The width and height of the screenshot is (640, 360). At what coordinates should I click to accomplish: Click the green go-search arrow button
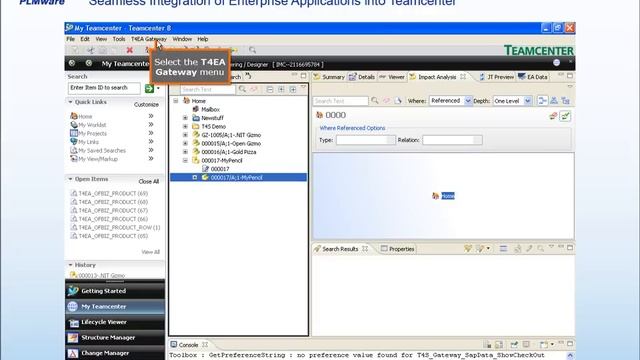coord(149,88)
